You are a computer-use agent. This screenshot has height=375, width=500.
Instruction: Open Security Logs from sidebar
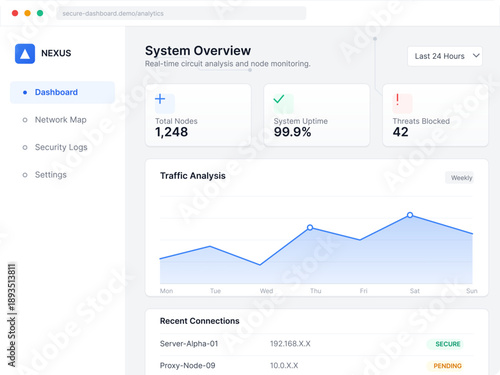(x=61, y=147)
